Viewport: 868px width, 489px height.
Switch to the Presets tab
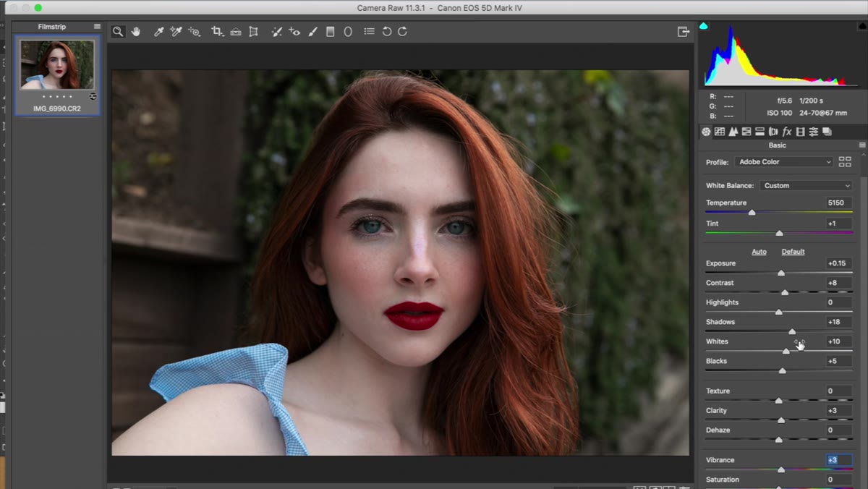coord(814,132)
